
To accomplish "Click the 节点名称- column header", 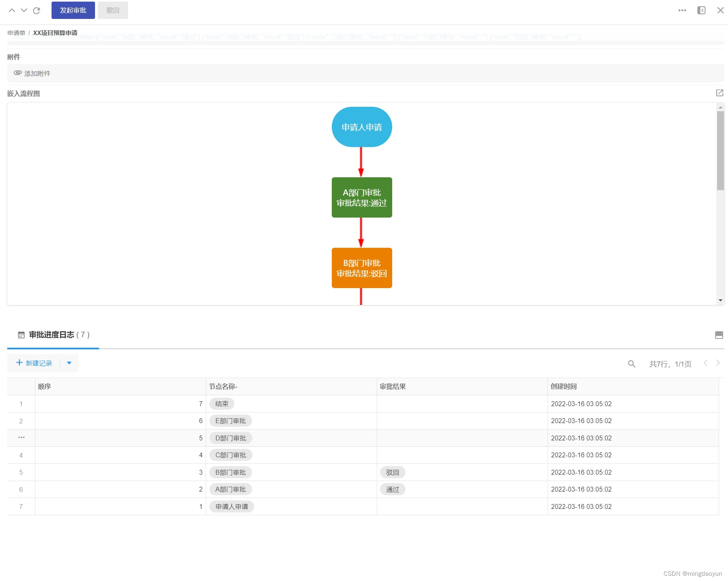I will (x=292, y=386).
